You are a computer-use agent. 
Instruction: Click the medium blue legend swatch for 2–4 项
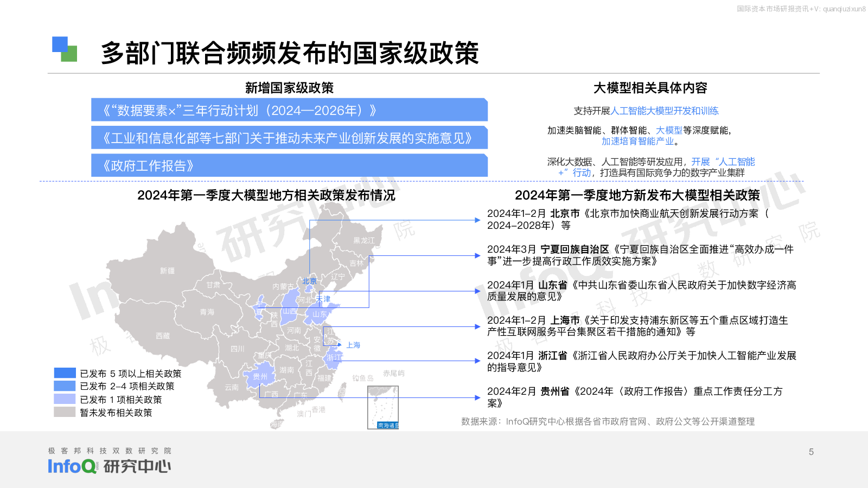pyautogui.click(x=65, y=386)
